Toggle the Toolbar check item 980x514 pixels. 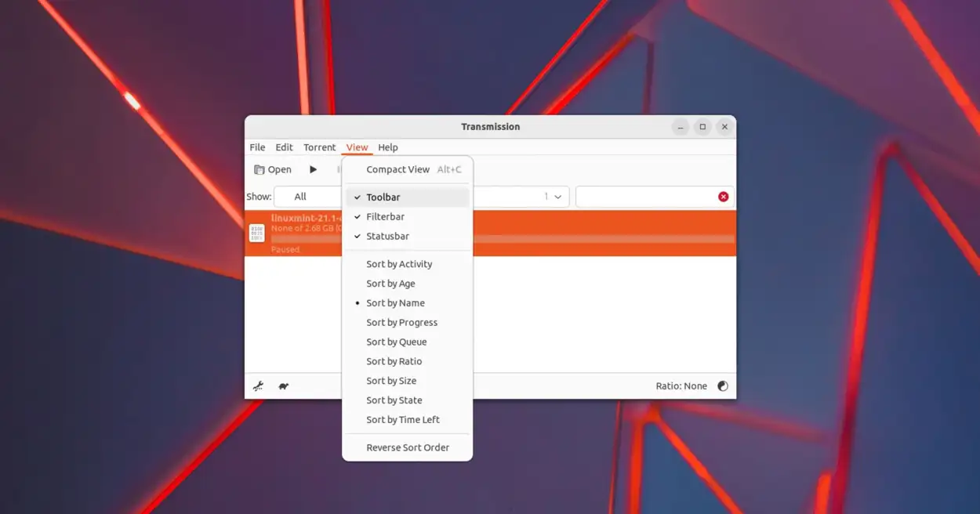click(x=408, y=197)
